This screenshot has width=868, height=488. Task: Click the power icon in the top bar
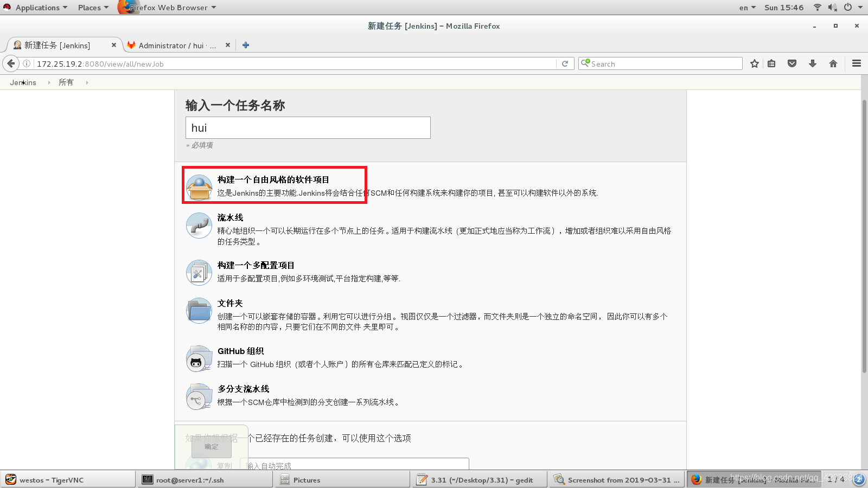point(848,7)
